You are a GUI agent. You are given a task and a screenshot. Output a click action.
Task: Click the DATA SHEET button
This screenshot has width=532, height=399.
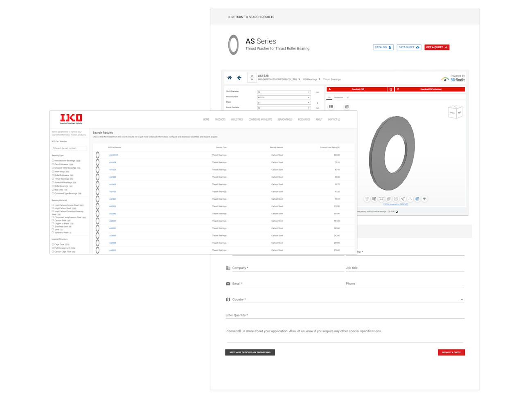pyautogui.click(x=409, y=47)
